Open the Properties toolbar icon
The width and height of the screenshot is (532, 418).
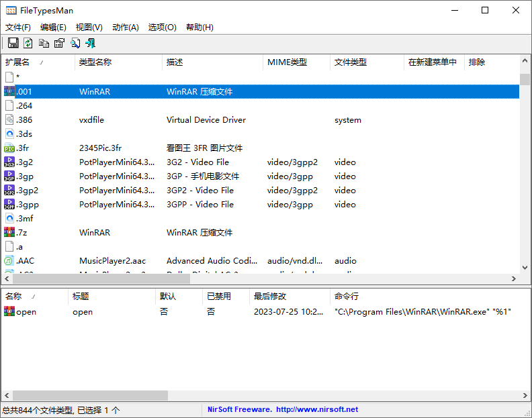(x=59, y=44)
